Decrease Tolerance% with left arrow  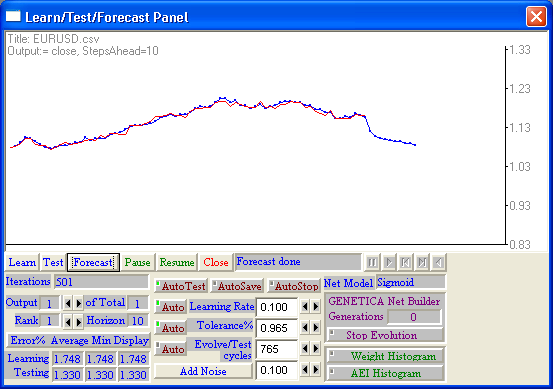coord(305,328)
